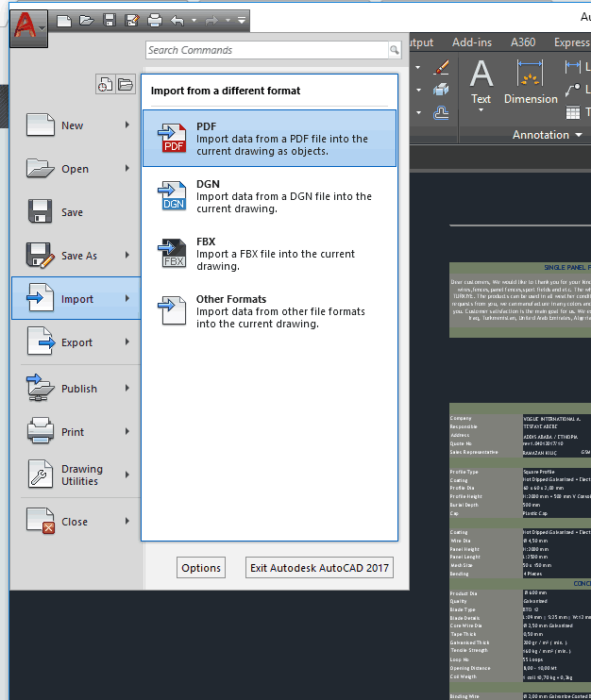
Task: Click FBX import description text
Action: pyautogui.click(x=276, y=259)
